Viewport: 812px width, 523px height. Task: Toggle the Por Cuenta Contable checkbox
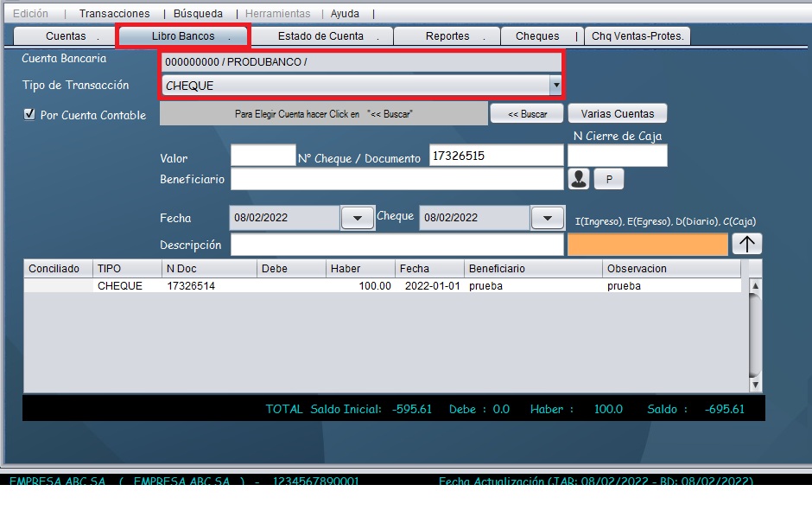[x=29, y=114]
